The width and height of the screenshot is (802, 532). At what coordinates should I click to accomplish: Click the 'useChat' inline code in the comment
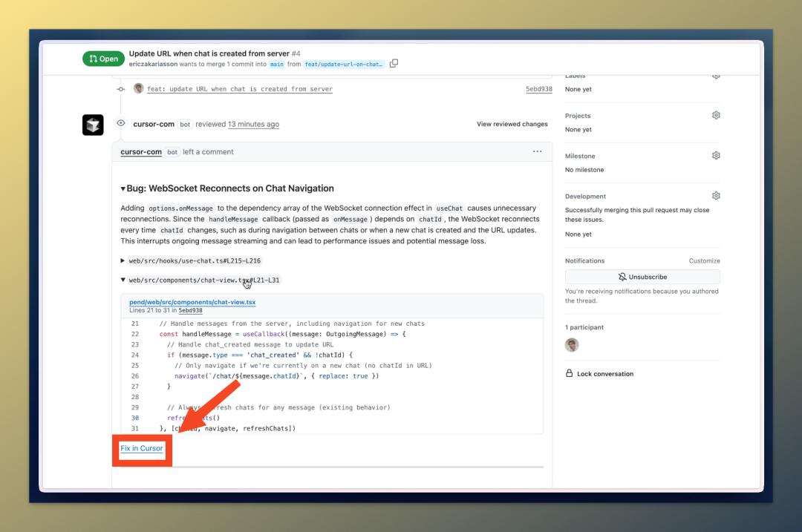pyautogui.click(x=449, y=208)
